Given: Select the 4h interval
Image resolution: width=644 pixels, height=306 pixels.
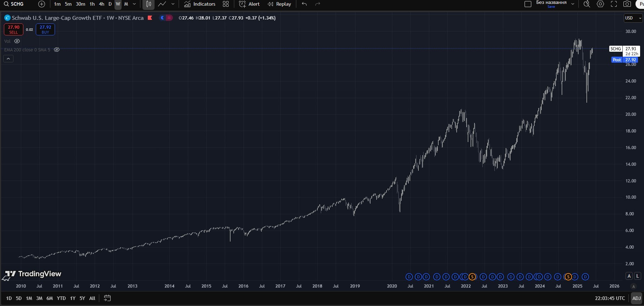Looking at the screenshot, I should 101,4.
